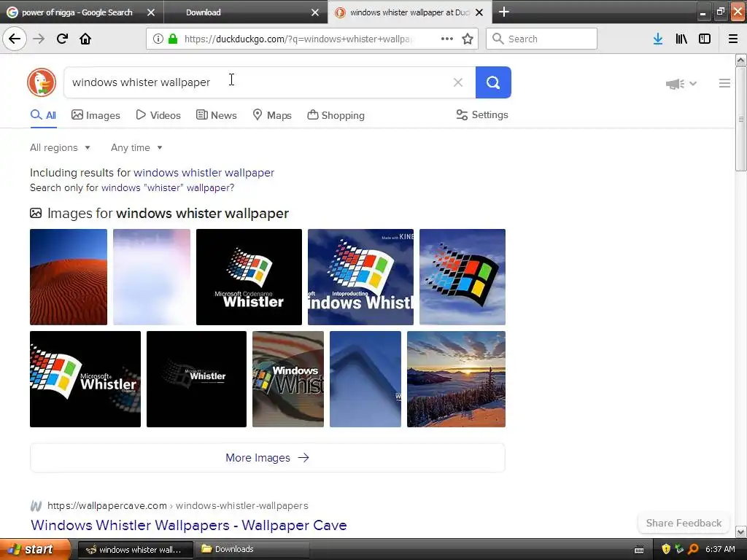Image resolution: width=747 pixels, height=560 pixels.
Task: Open the swirly Windows Whistler thumbnail
Action: click(x=288, y=379)
